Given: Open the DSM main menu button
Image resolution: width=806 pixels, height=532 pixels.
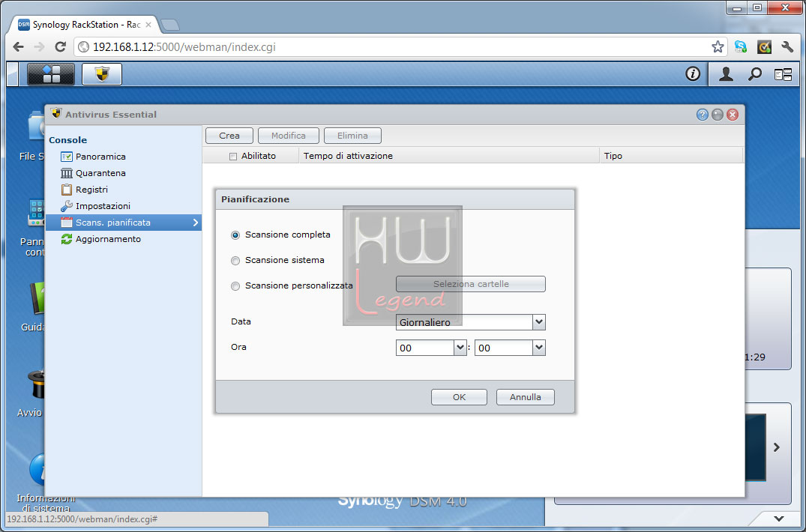Looking at the screenshot, I should (51, 74).
